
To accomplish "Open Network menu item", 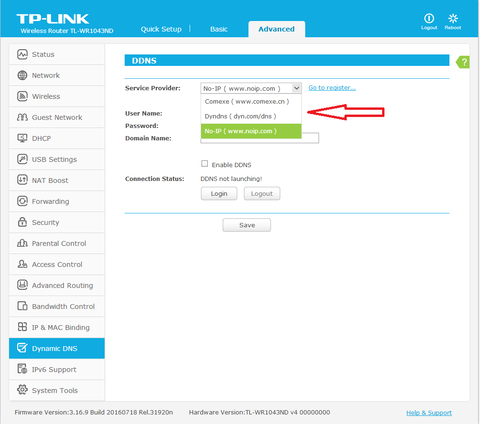I will [x=57, y=75].
